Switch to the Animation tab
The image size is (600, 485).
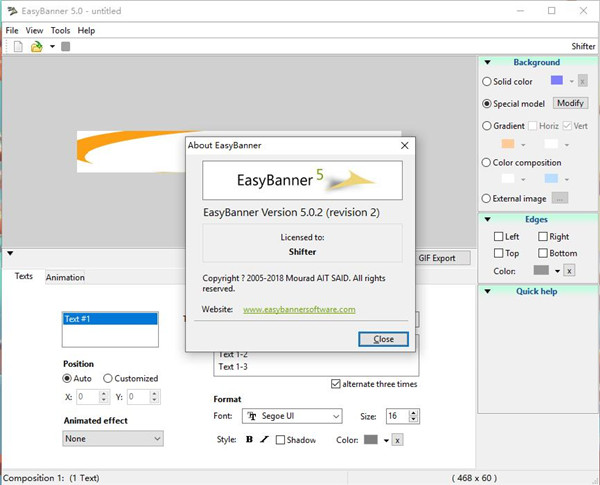click(65, 278)
